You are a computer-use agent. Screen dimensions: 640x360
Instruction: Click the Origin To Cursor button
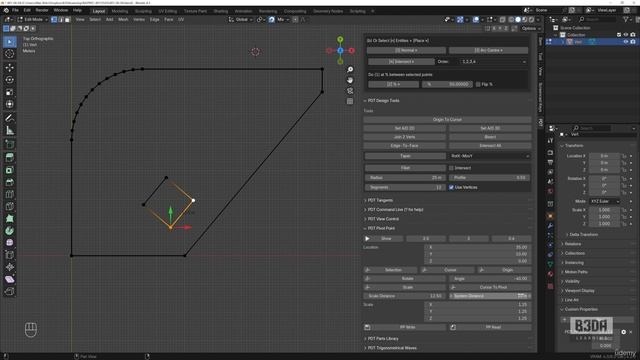pyautogui.click(x=447, y=120)
